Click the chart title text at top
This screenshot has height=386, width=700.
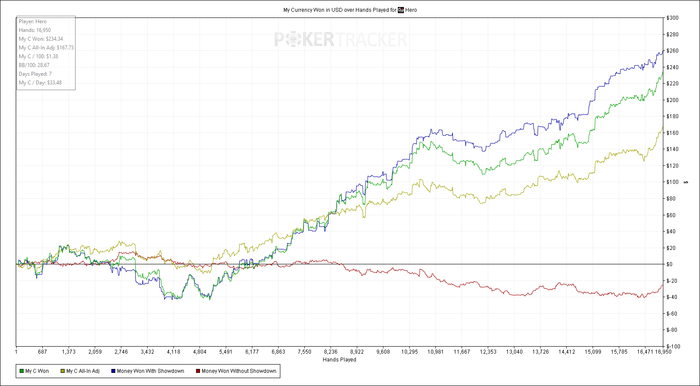(350, 9)
